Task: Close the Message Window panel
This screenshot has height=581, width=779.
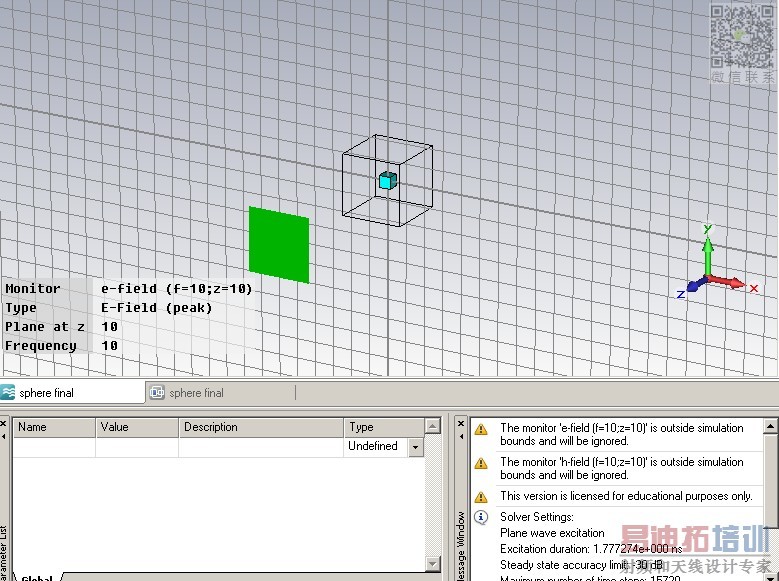Action: (461, 424)
